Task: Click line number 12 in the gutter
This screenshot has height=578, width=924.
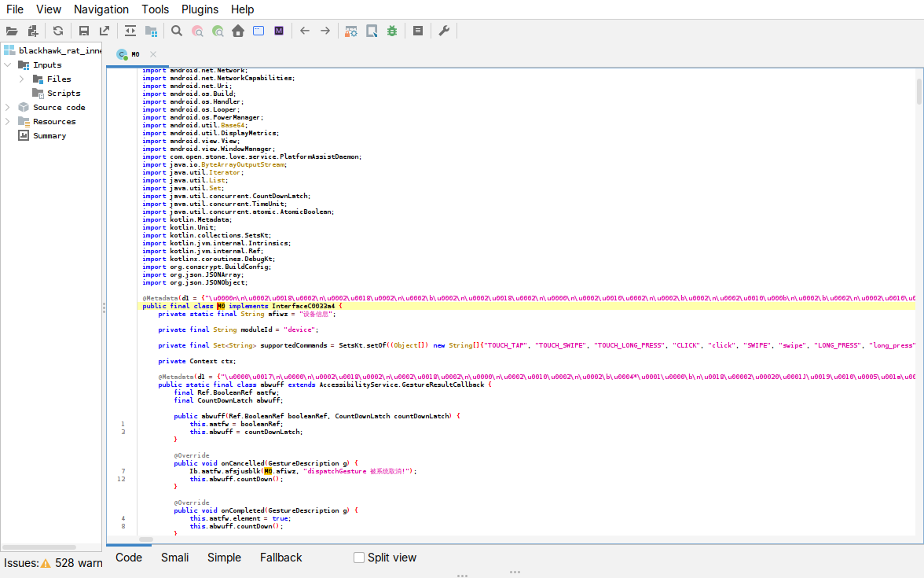Action: click(x=121, y=479)
